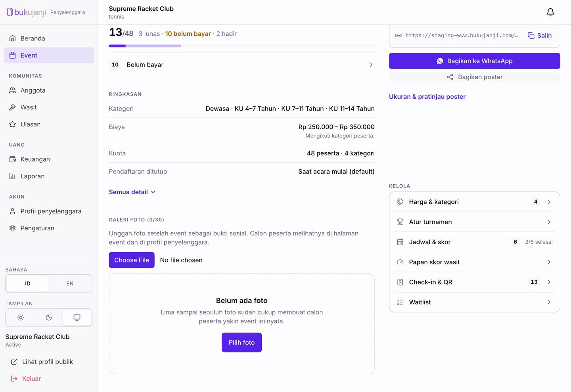Image resolution: width=571 pixels, height=392 pixels.
Task: Select system theme monitor icon
Action: coord(77,317)
